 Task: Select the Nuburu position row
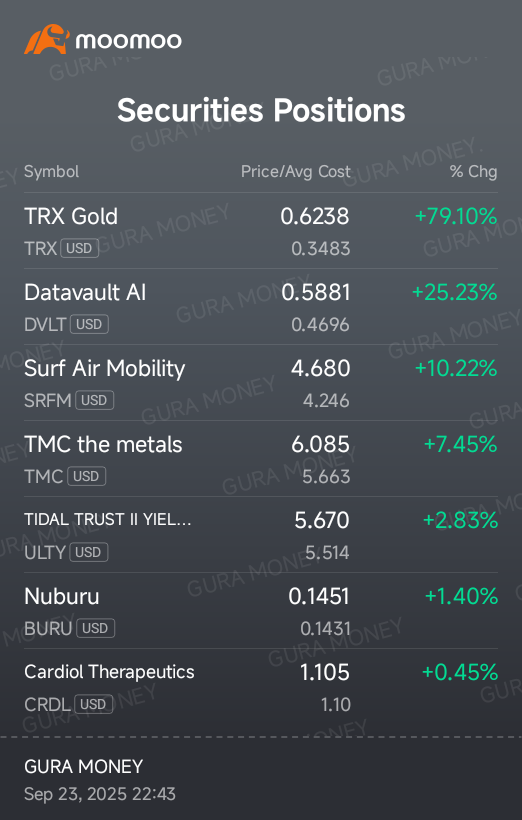(x=261, y=611)
